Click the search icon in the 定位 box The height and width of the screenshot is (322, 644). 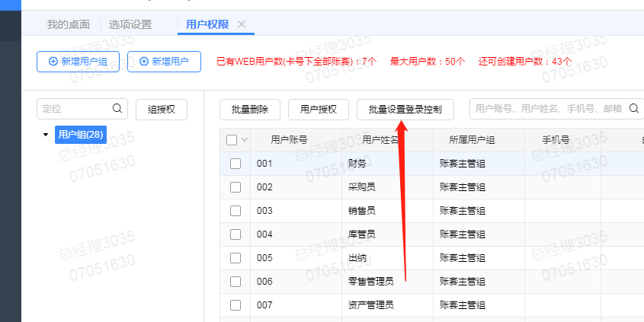[117, 109]
